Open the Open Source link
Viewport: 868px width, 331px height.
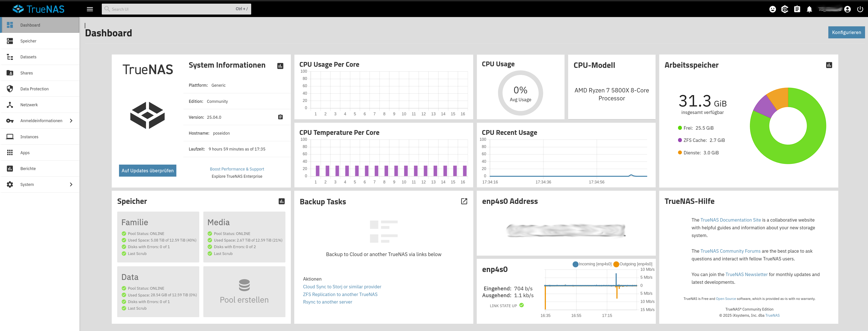(726, 299)
